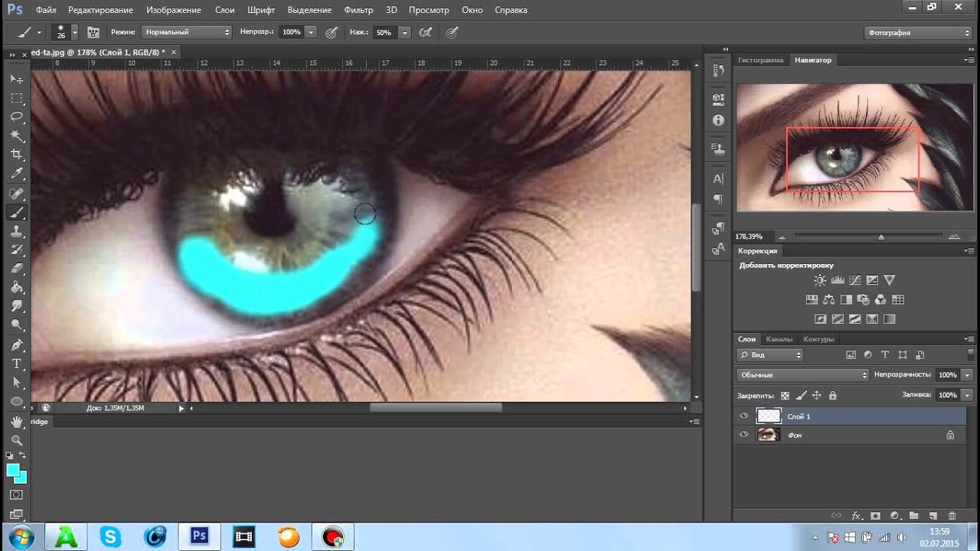Open Skype from the taskbar
Image resolution: width=980 pixels, height=551 pixels.
click(x=110, y=536)
